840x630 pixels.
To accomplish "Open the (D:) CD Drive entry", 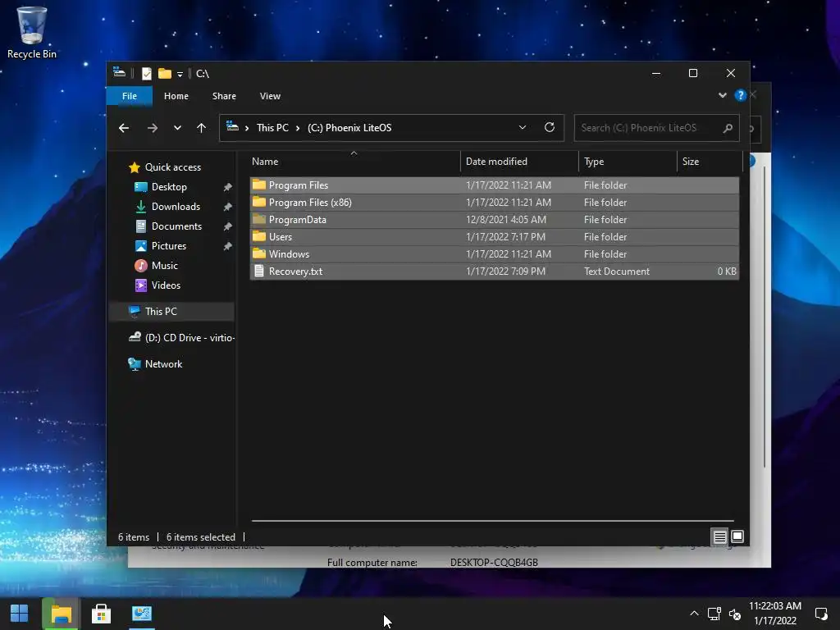I will point(181,337).
